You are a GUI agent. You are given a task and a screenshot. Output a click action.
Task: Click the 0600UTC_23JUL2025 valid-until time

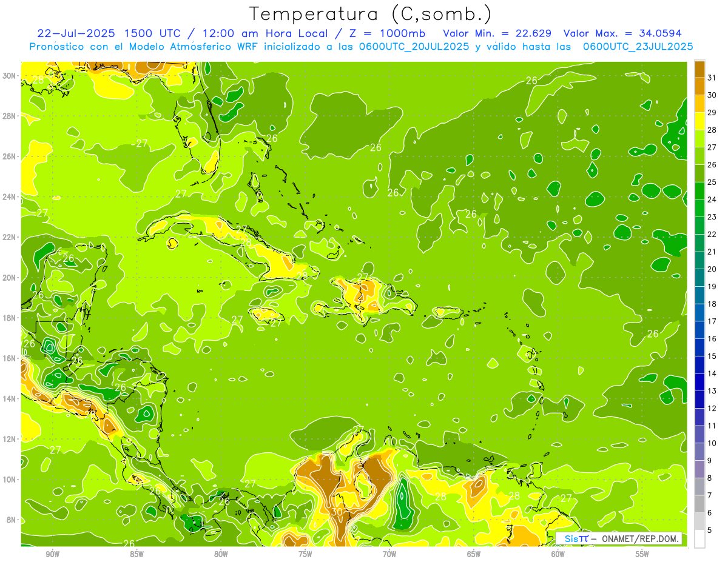pos(638,47)
